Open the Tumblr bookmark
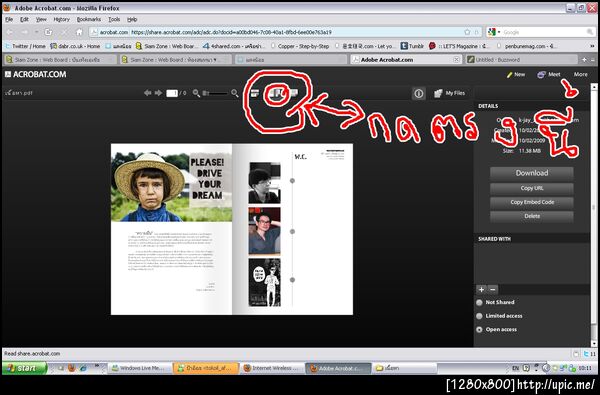 pyautogui.click(x=412, y=46)
